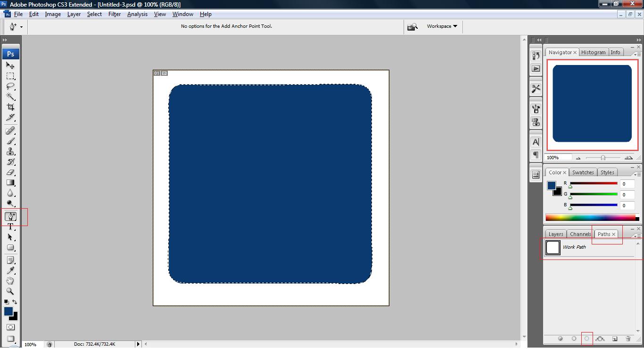Select the Dodge tool
644x349 pixels.
click(x=10, y=203)
